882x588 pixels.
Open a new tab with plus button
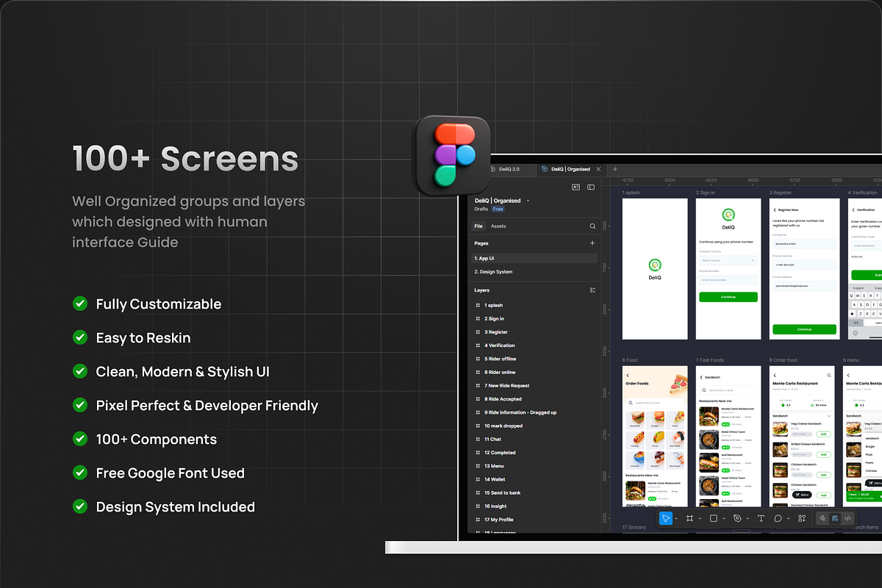[x=615, y=169]
